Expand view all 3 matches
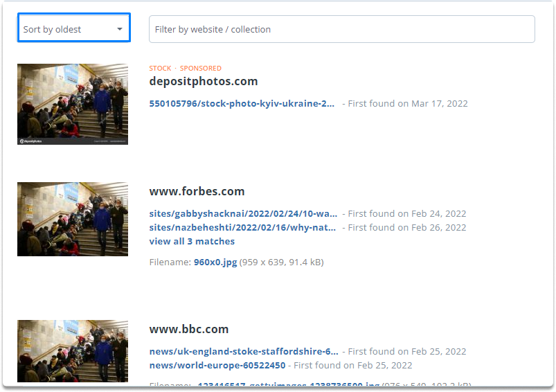The width and height of the screenshot is (556, 392). pos(192,241)
